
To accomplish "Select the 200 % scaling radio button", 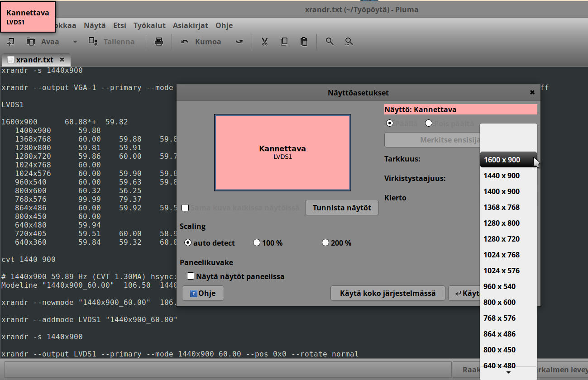I will click(x=325, y=242).
